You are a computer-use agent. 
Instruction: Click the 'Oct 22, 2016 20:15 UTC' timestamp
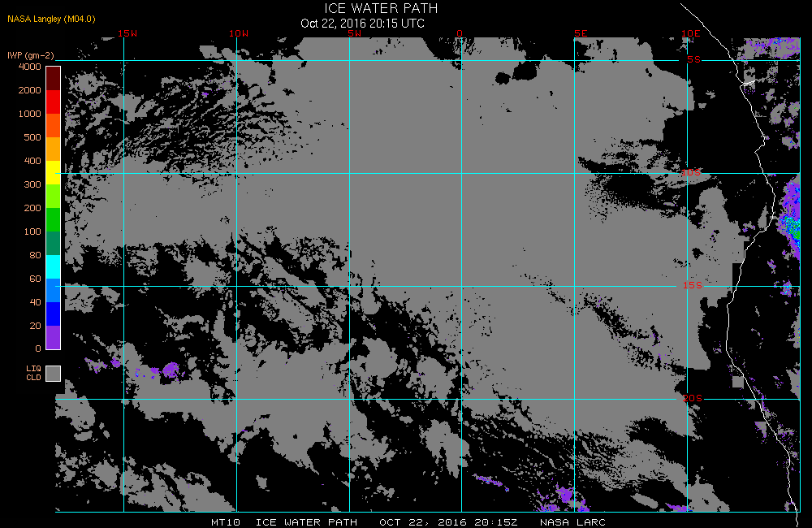[x=362, y=24]
